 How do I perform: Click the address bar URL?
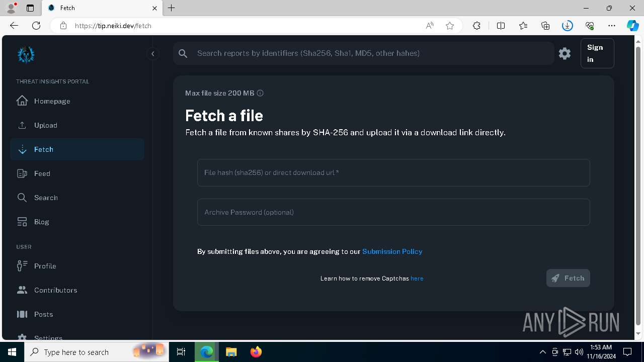pyautogui.click(x=113, y=26)
